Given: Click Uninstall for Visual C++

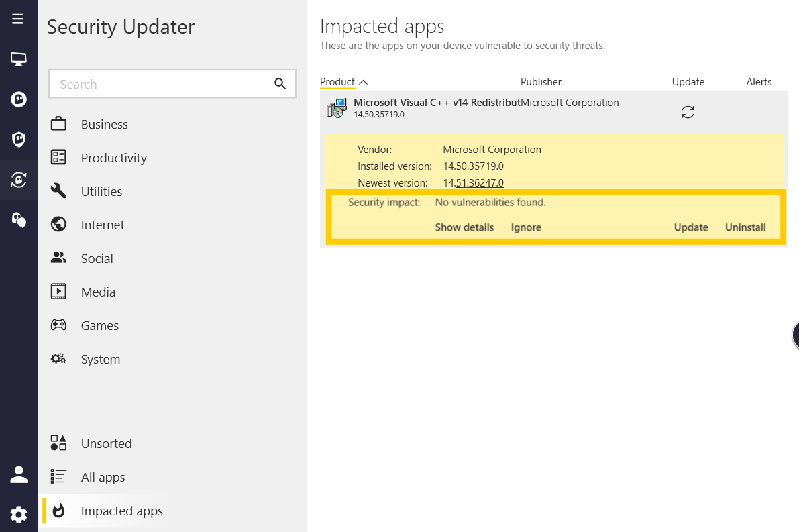Looking at the screenshot, I should tap(745, 227).
